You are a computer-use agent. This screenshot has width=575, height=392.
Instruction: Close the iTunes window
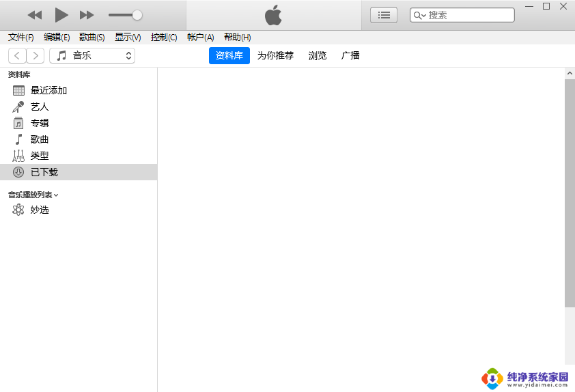click(x=563, y=6)
